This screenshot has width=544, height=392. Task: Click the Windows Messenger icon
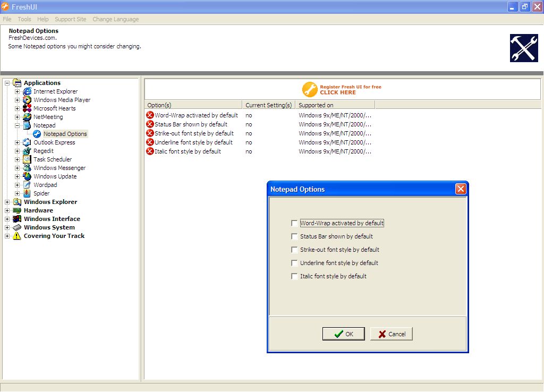27,168
